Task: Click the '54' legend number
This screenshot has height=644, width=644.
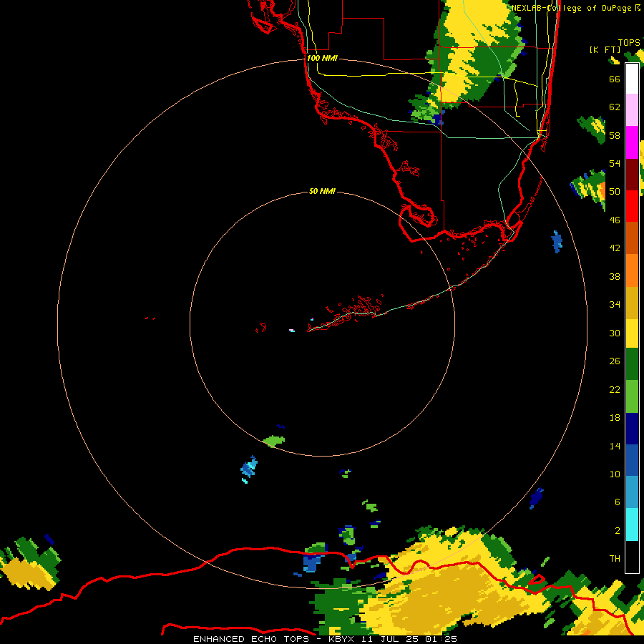Action: [615, 163]
